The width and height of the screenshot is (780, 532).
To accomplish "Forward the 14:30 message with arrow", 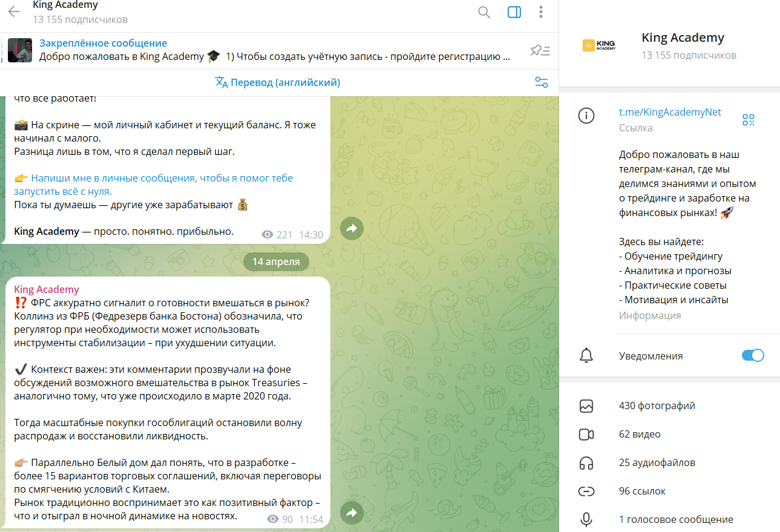I will pyautogui.click(x=352, y=228).
